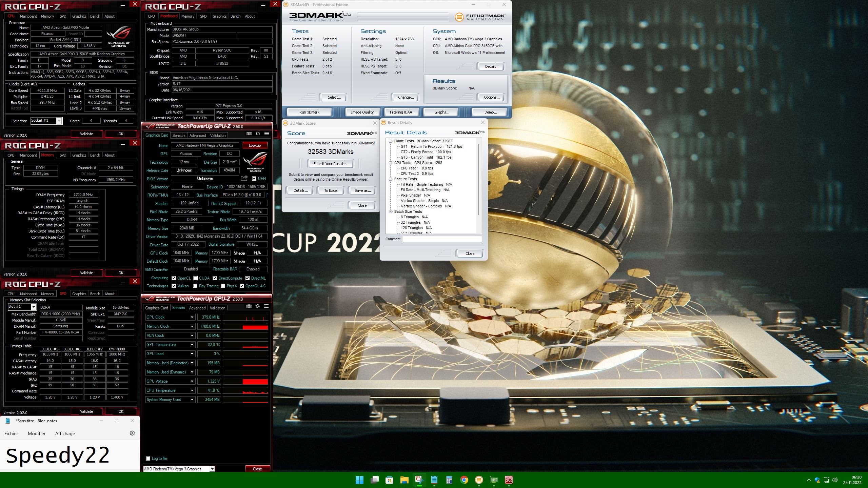The image size is (868, 488).
Task: Toggle the UEFI checkbox in GPU-Z
Action: point(254,179)
